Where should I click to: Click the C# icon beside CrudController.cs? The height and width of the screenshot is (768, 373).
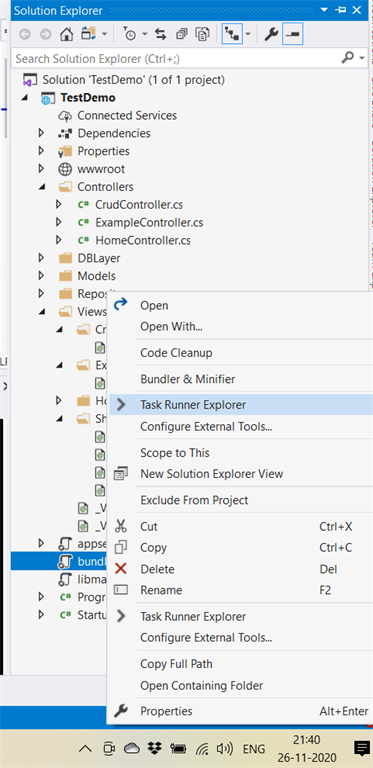click(x=83, y=205)
